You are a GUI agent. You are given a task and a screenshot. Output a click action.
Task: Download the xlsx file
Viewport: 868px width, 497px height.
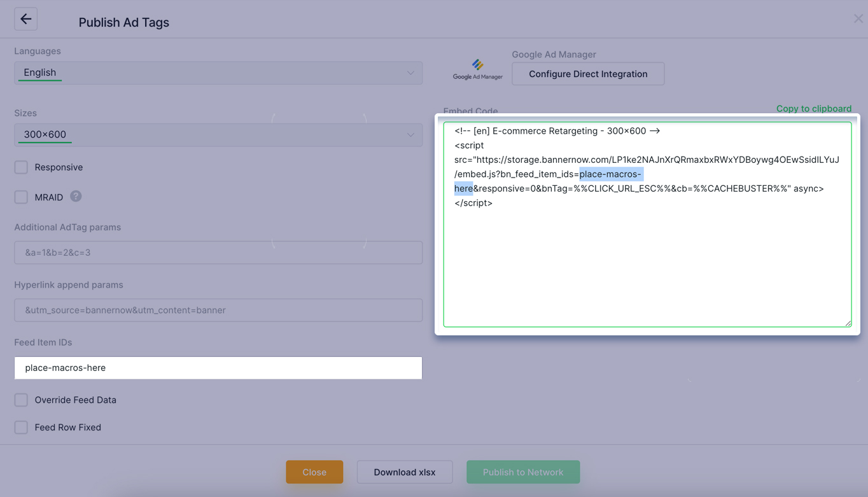tap(405, 472)
